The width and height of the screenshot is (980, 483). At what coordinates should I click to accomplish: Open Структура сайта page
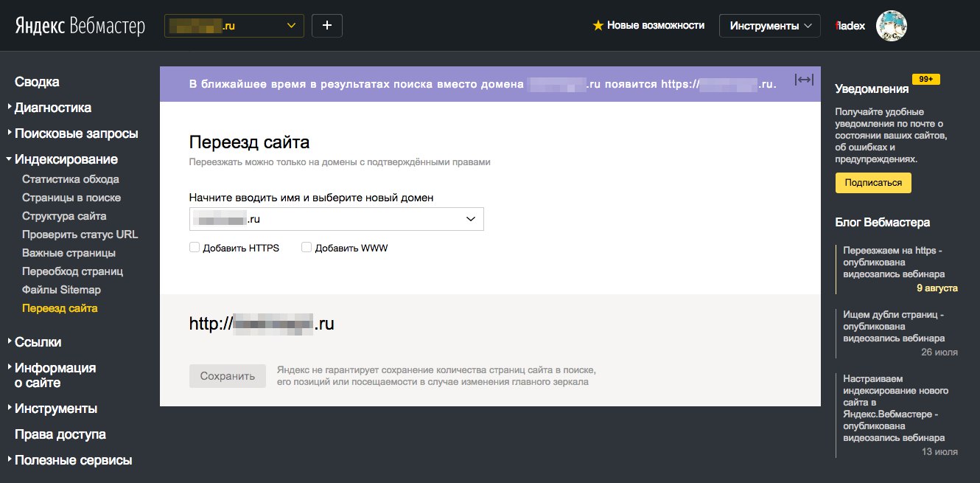click(64, 216)
